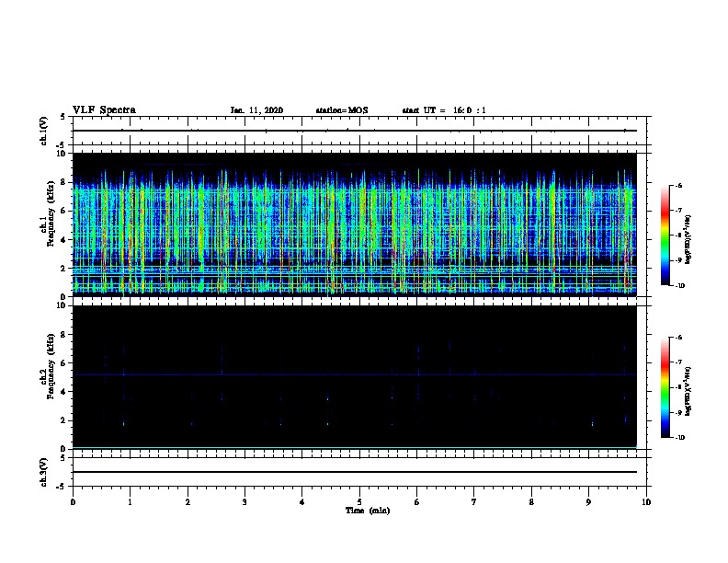Click the "4" tick on the time axis
This screenshot has width=728, height=563.
pos(302,502)
